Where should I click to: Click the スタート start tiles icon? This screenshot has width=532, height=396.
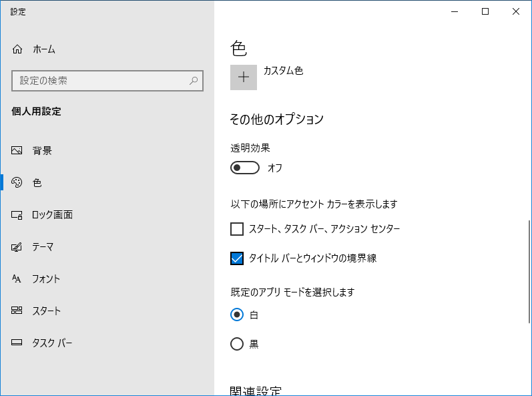tap(17, 311)
